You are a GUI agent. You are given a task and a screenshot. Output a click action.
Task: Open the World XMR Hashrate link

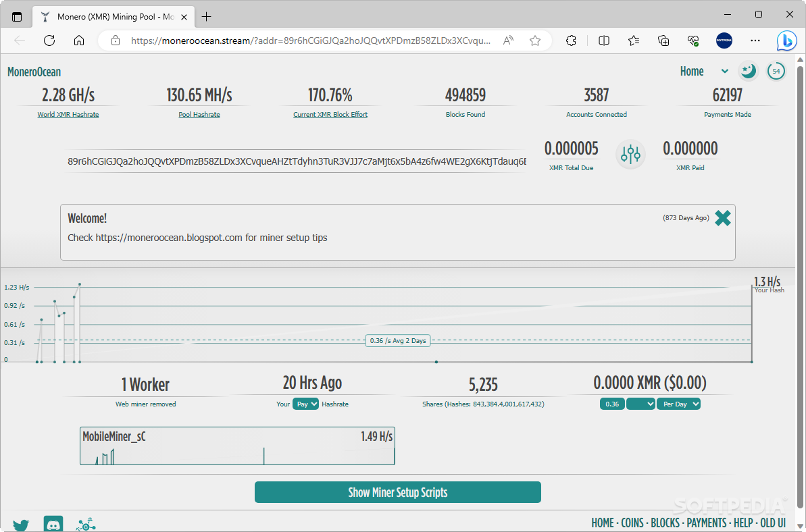(68, 115)
